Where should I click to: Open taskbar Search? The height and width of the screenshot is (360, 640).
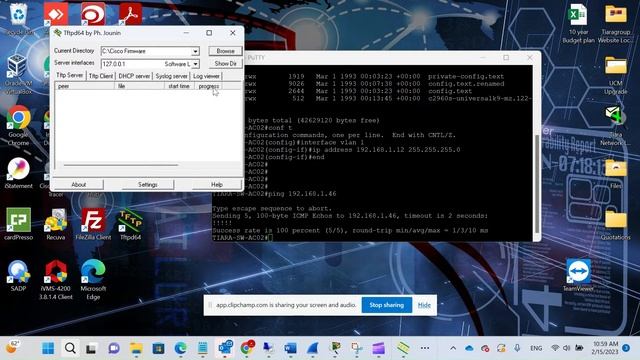click(x=70, y=348)
